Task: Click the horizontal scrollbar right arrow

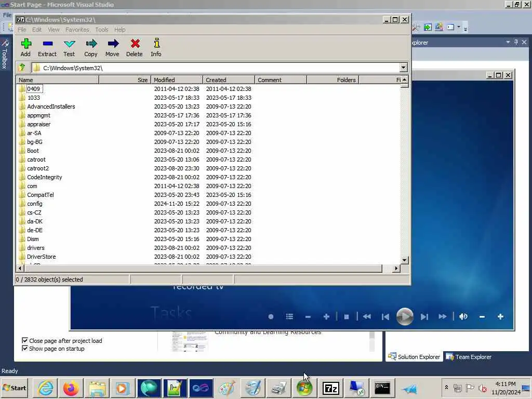Action: coord(396,269)
